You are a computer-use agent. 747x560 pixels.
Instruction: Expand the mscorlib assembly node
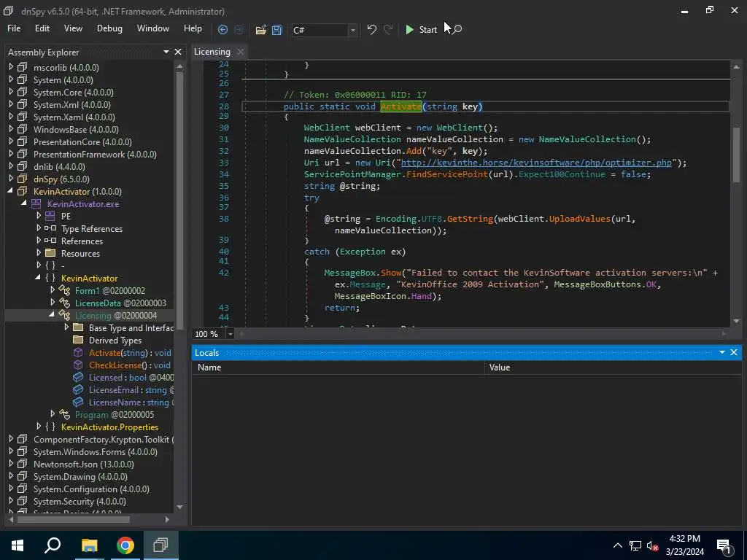point(11,67)
